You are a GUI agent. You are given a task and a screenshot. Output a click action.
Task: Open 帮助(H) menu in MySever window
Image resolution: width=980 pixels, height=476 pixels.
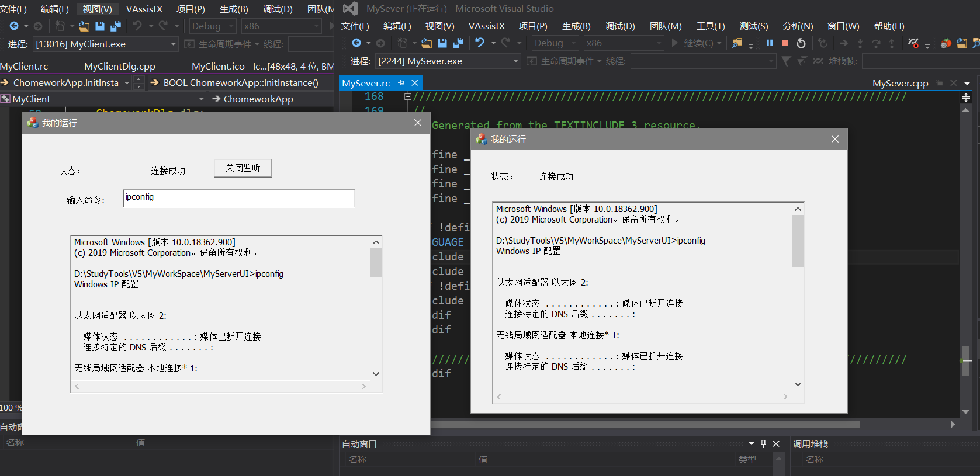pos(889,26)
